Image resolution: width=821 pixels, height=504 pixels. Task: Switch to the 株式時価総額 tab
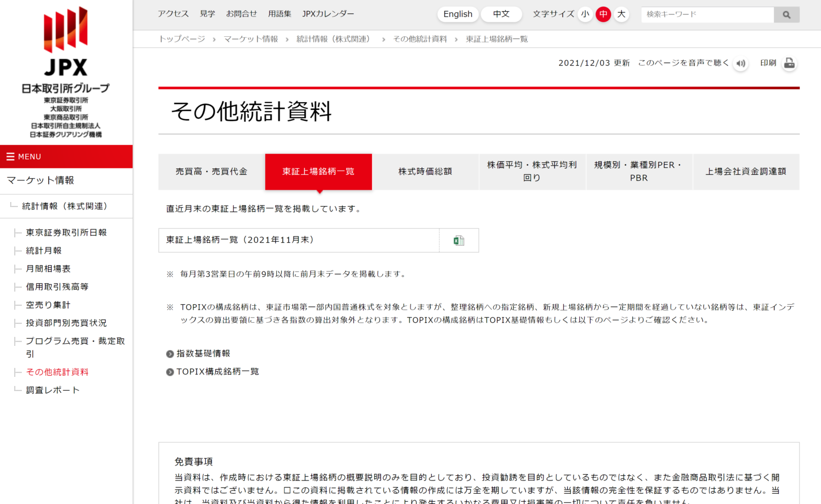point(425,172)
